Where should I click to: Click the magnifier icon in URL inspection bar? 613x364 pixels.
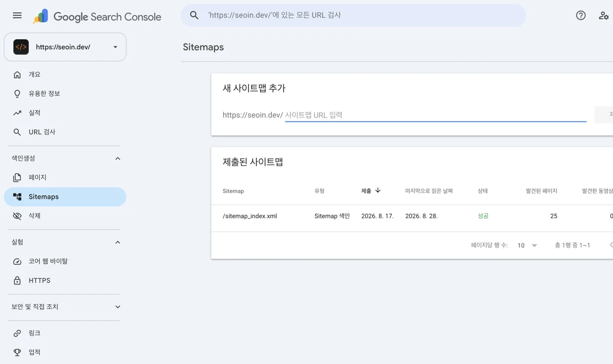(x=194, y=15)
